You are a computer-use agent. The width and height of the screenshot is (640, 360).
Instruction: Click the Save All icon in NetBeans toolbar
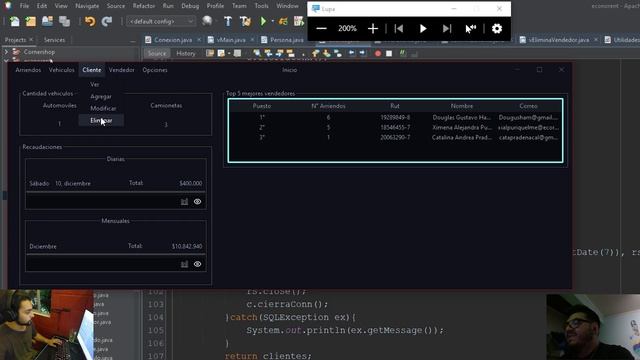pos(64,21)
